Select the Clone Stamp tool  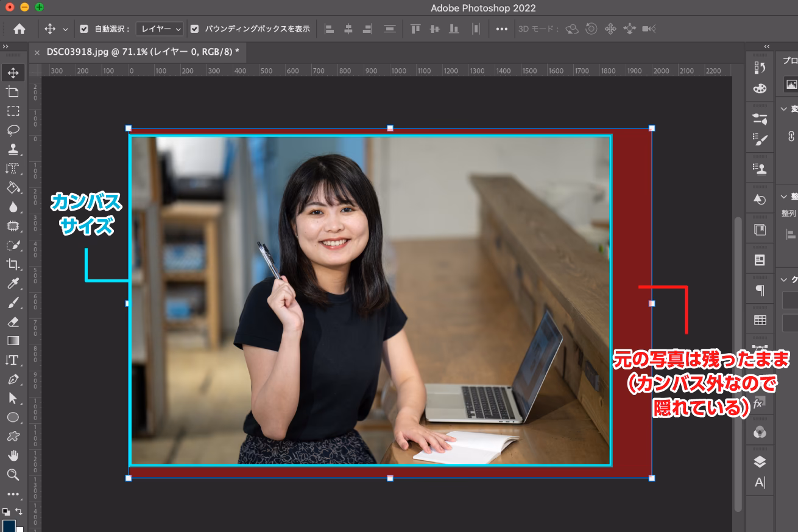coord(13,149)
